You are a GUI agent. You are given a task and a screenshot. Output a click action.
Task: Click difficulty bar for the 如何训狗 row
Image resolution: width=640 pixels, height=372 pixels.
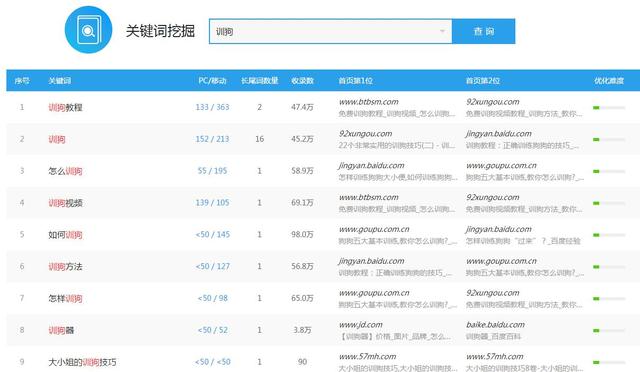click(x=609, y=235)
